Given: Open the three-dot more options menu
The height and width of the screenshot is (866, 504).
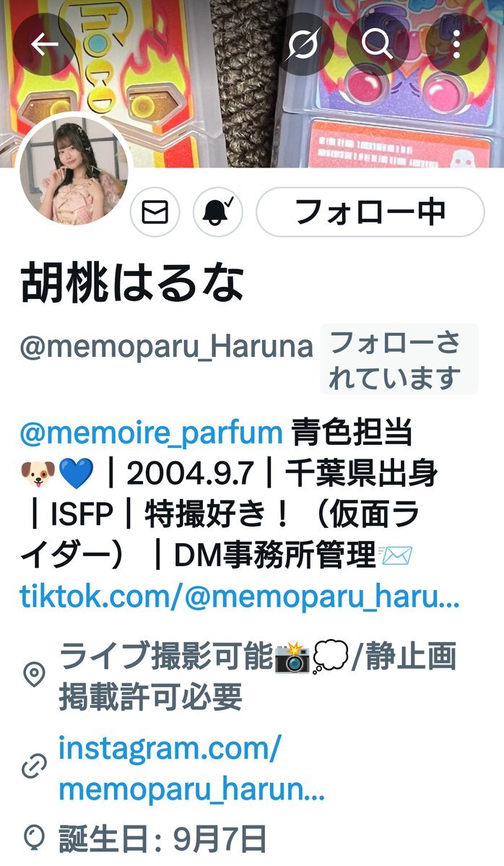Looking at the screenshot, I should tap(456, 44).
